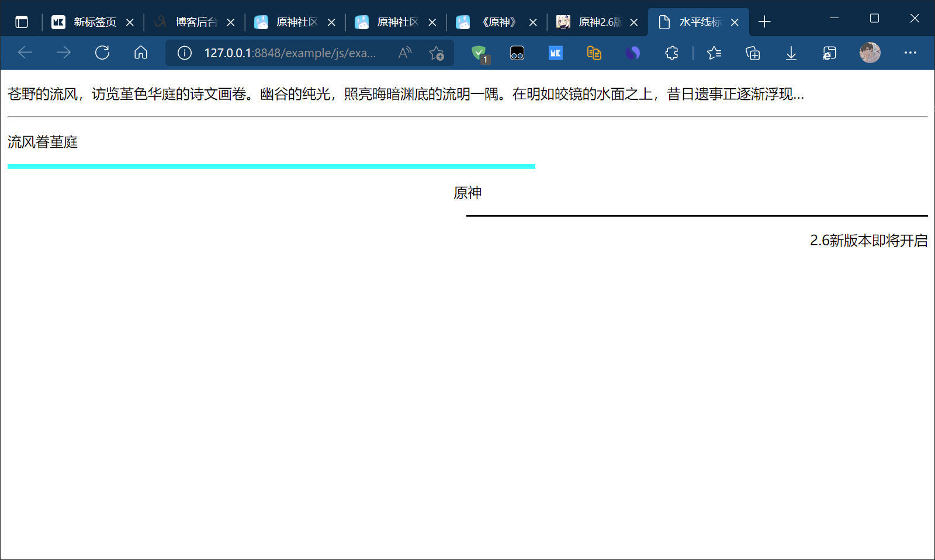Close the 《原神》 tab
The width and height of the screenshot is (935, 560).
click(533, 22)
